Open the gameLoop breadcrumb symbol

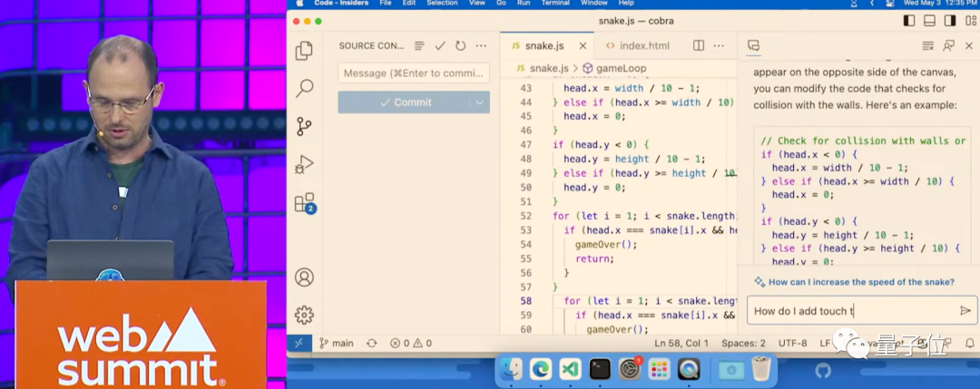[x=619, y=68]
